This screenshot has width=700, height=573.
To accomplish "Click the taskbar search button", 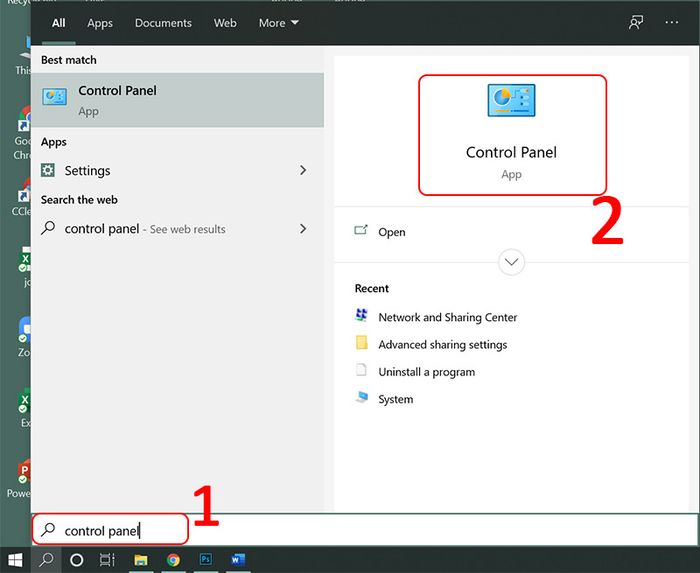I will coord(46,560).
